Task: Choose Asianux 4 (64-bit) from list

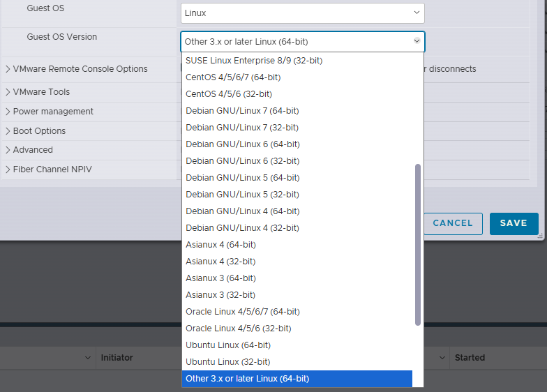Action: 297,244
